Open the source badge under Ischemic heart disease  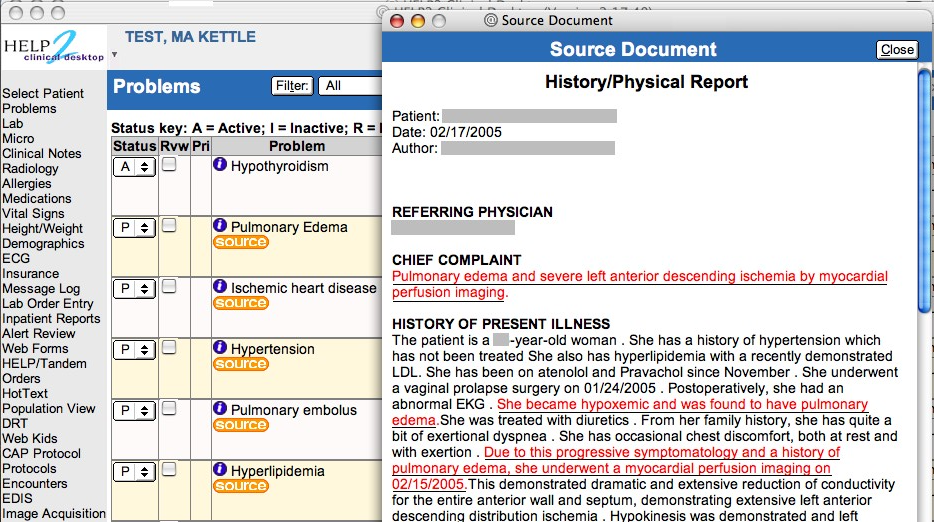(x=241, y=303)
